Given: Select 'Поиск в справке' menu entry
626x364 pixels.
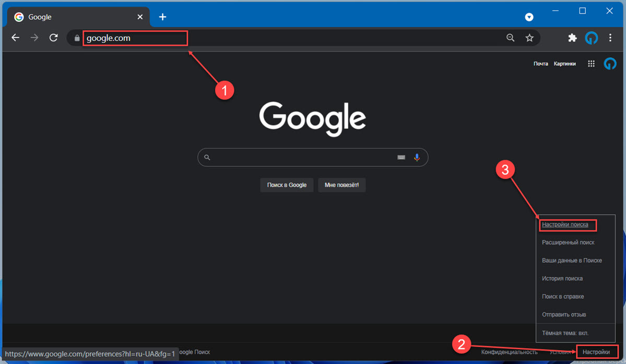Looking at the screenshot, I should point(563,296).
